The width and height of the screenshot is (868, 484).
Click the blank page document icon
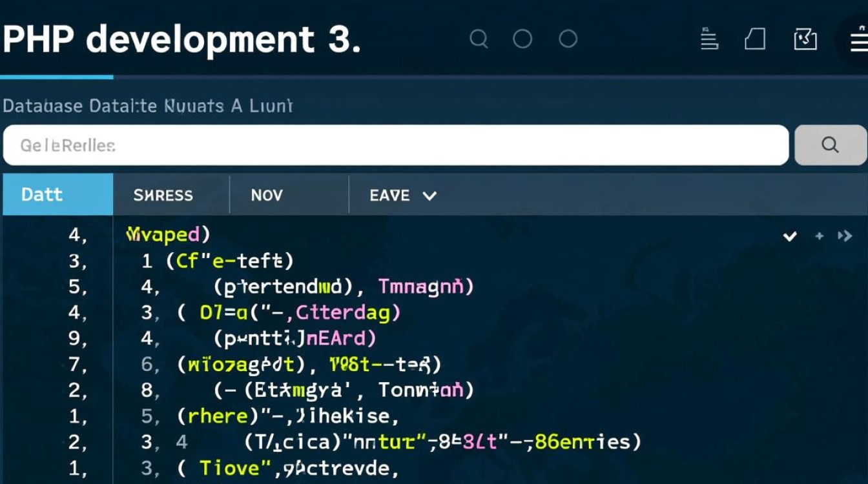(x=755, y=40)
